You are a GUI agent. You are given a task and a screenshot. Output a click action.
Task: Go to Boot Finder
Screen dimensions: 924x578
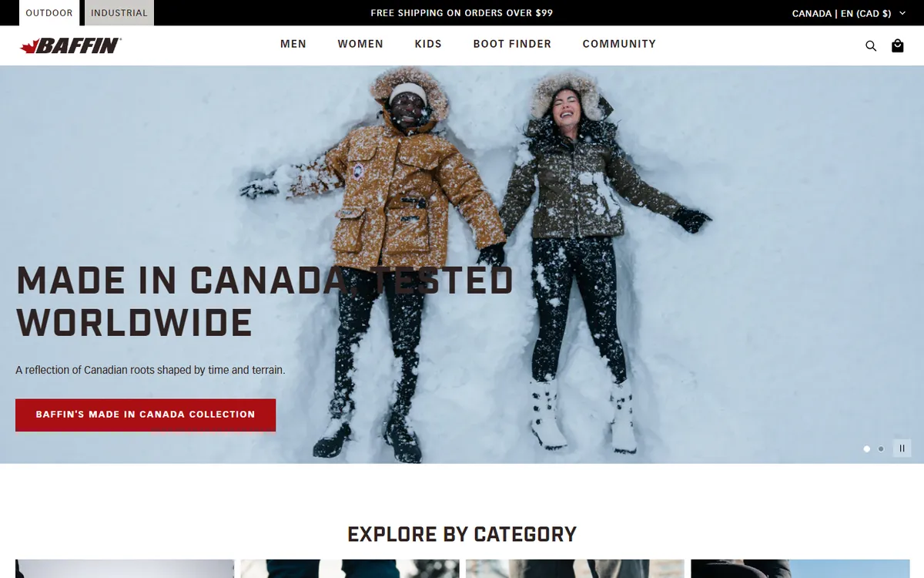pos(512,44)
